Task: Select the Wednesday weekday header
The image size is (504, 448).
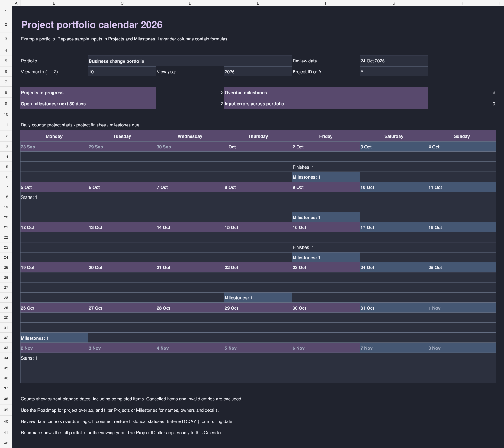Action: (190, 136)
